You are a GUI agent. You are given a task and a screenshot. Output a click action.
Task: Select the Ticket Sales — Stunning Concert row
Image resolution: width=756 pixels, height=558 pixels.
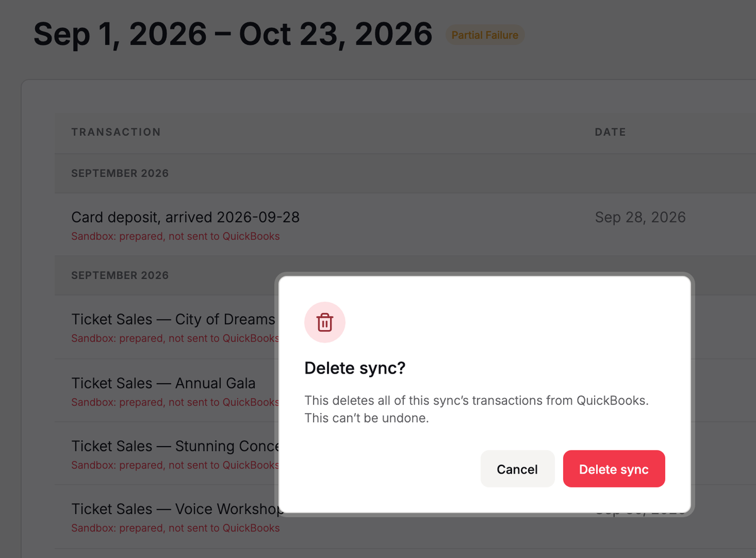167,453
